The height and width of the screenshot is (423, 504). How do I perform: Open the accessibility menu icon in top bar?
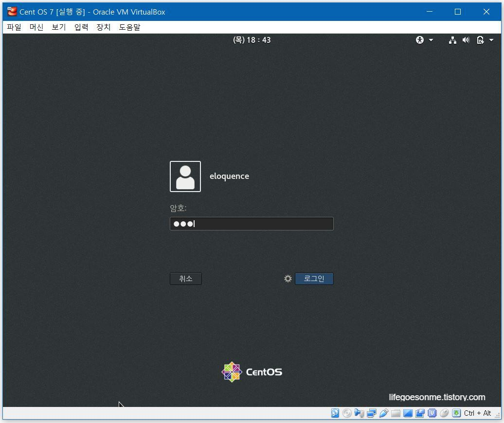pos(420,40)
